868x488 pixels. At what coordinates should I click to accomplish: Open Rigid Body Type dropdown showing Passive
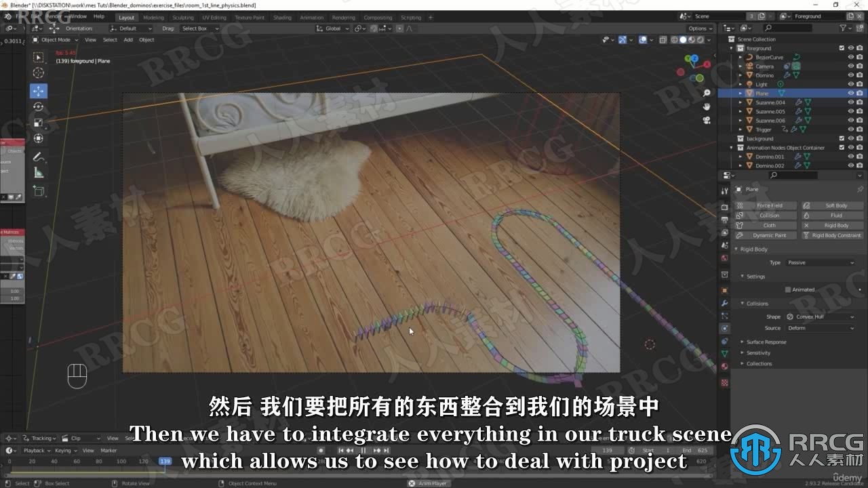(821, 262)
